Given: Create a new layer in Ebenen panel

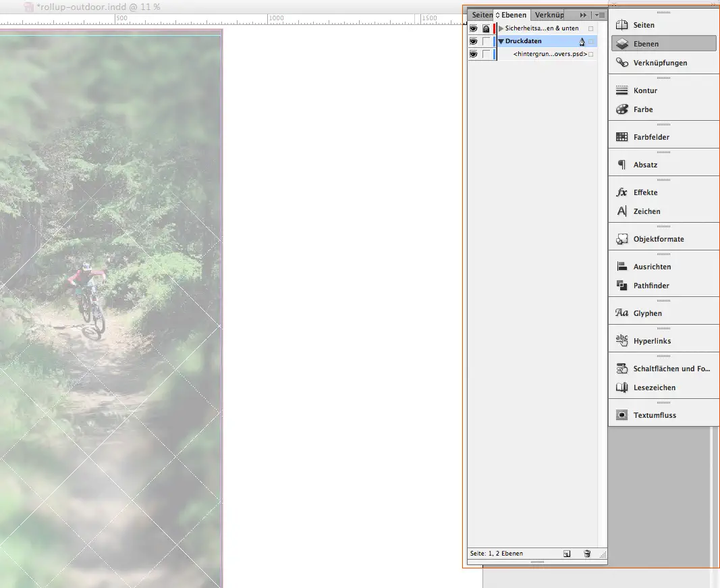Looking at the screenshot, I should tap(567, 554).
